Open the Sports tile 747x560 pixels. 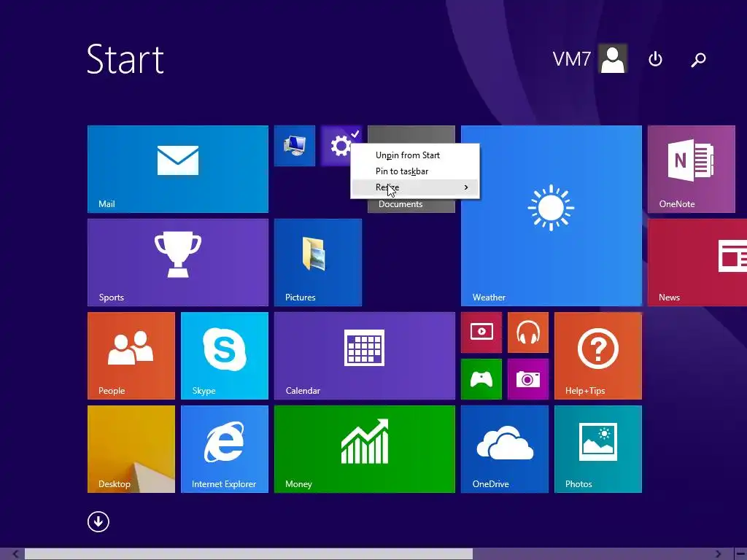point(178,262)
